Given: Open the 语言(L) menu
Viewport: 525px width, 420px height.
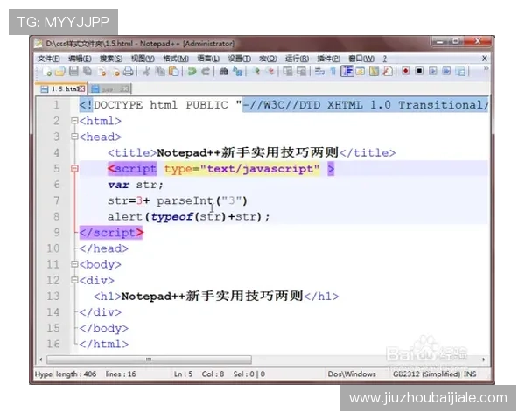Looking at the screenshot, I should pos(208,59).
